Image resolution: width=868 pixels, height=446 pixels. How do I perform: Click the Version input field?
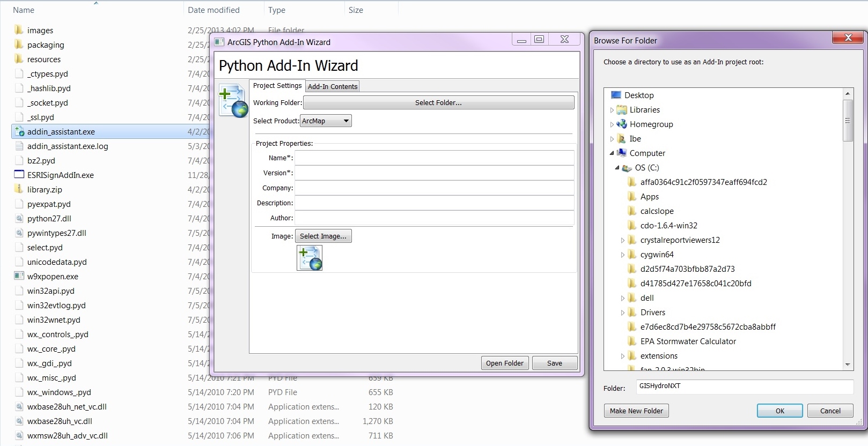(434, 173)
